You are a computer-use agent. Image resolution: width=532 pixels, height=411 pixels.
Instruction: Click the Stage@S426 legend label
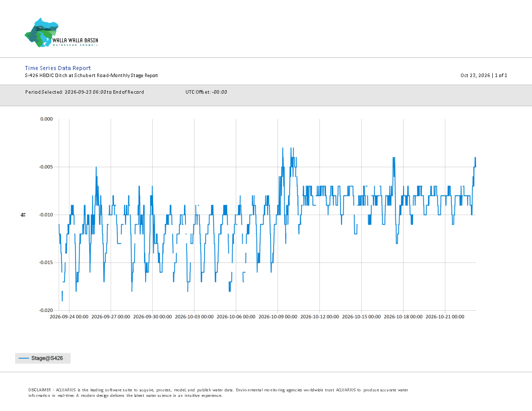47,358
